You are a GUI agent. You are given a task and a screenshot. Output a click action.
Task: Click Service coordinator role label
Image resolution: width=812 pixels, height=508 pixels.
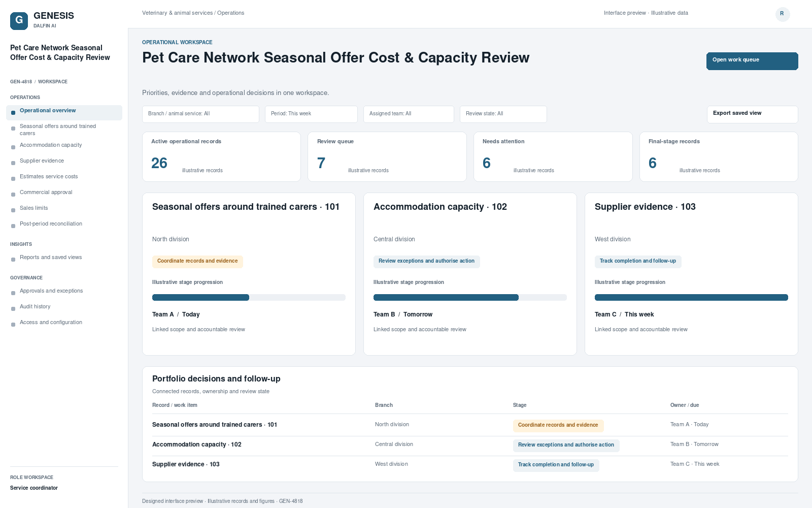click(34, 488)
